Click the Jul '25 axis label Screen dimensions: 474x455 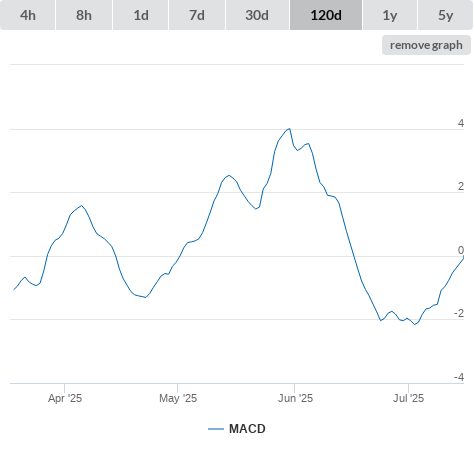pyautogui.click(x=408, y=398)
